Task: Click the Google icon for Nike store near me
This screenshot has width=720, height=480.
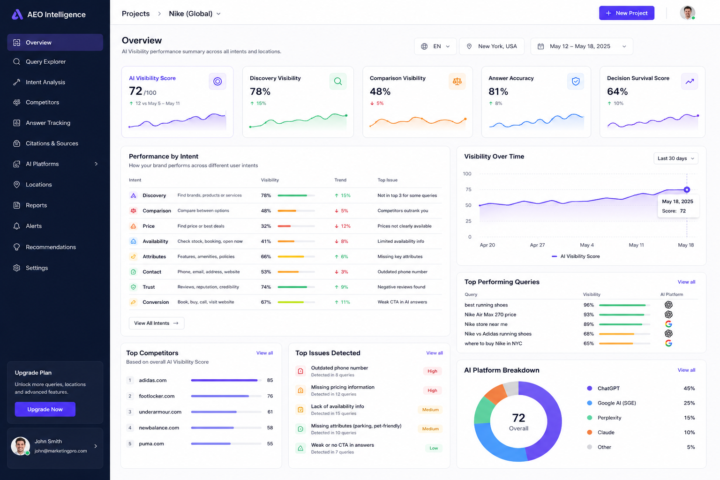Action: pos(669,324)
